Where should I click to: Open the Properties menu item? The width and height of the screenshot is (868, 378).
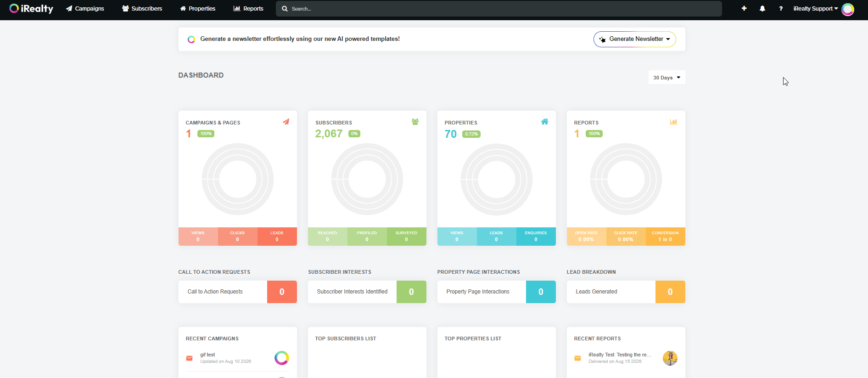coord(197,9)
